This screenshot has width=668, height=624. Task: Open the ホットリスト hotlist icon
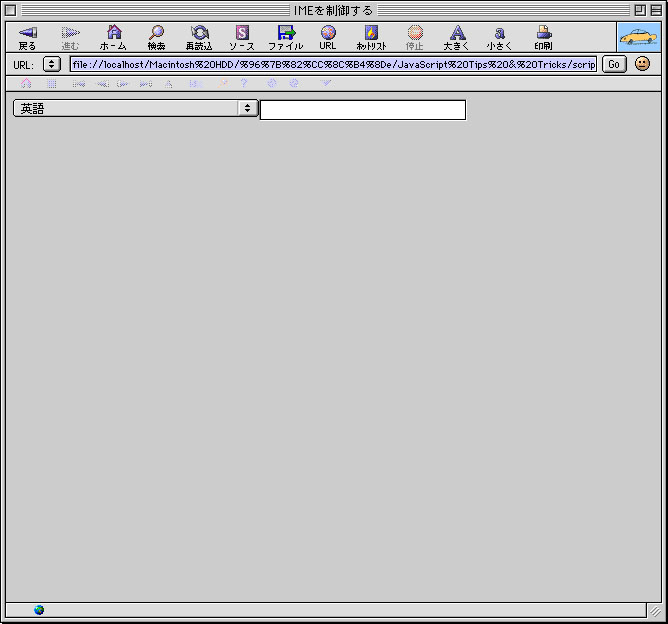[x=371, y=32]
